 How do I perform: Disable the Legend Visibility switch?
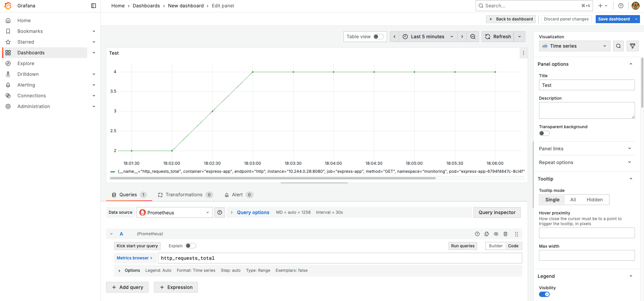click(544, 294)
